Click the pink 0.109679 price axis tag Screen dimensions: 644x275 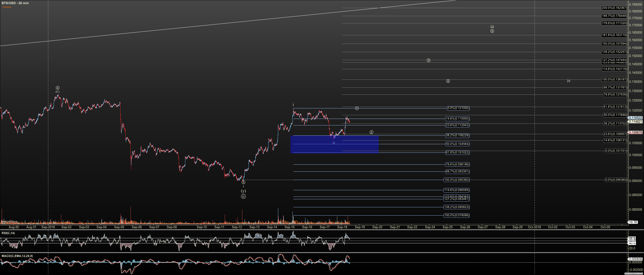(635, 132)
